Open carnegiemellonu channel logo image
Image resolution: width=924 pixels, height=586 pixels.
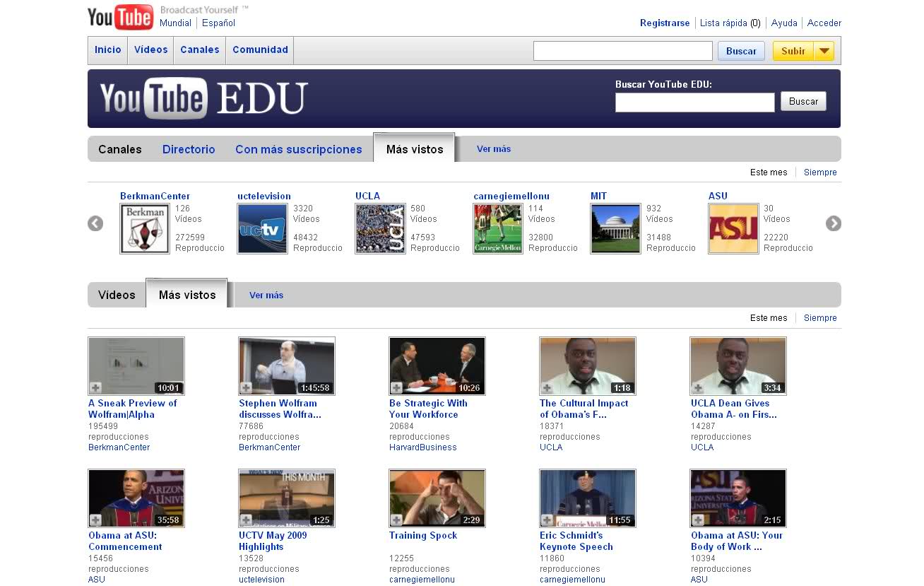[498, 228]
